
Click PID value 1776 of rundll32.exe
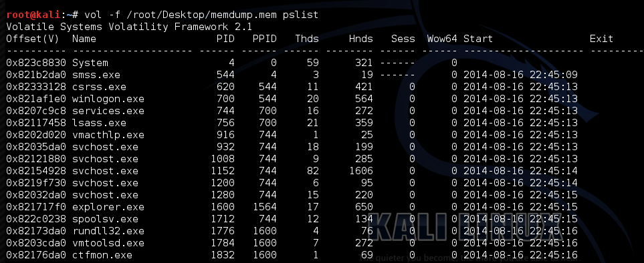(x=223, y=231)
